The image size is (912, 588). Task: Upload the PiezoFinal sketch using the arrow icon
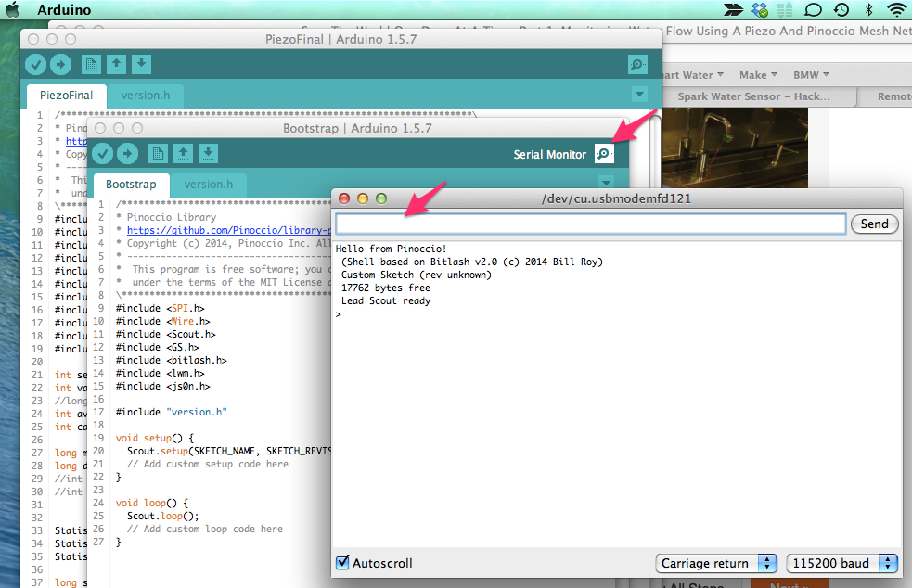[61, 65]
